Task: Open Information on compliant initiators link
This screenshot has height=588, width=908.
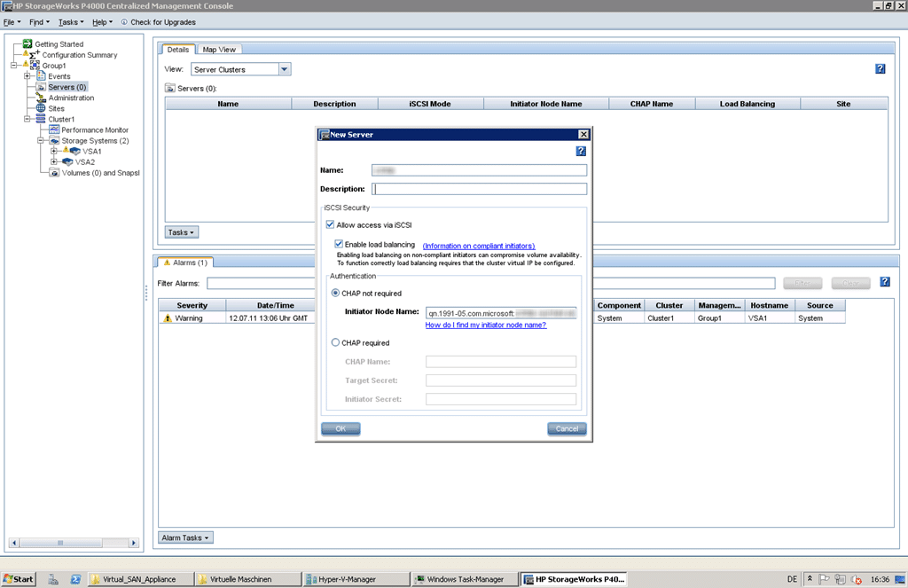Action: click(x=479, y=246)
